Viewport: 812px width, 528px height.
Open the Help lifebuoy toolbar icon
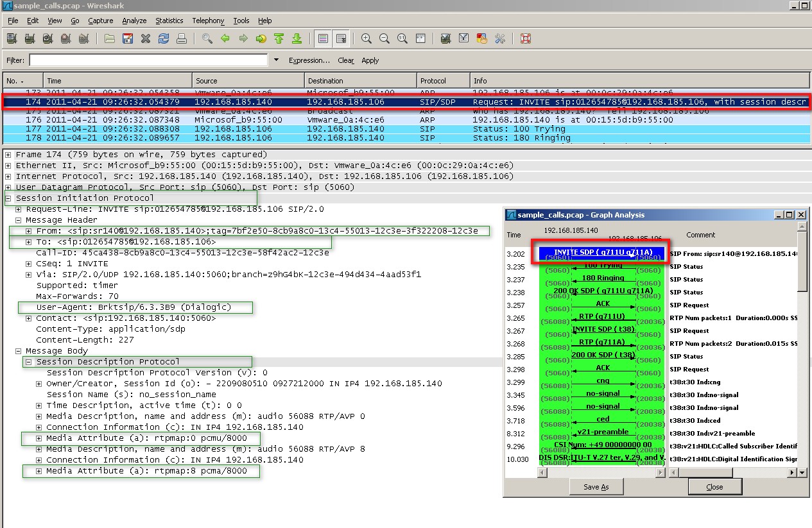(x=526, y=39)
